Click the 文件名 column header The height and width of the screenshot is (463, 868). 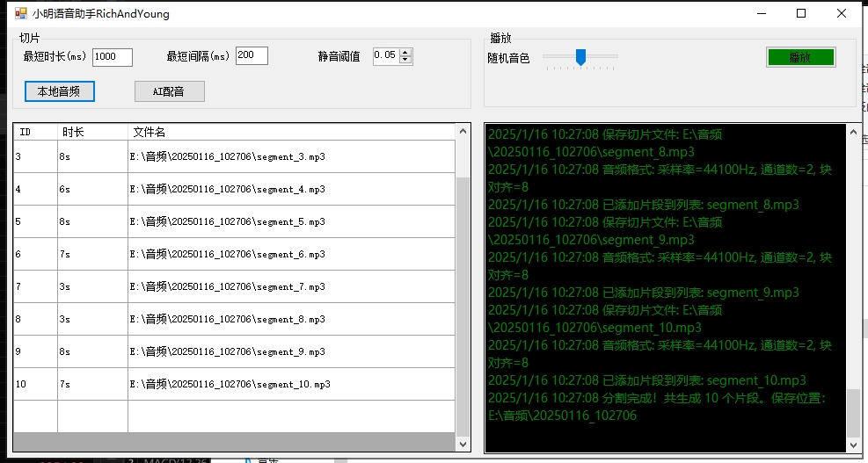pyautogui.click(x=290, y=132)
